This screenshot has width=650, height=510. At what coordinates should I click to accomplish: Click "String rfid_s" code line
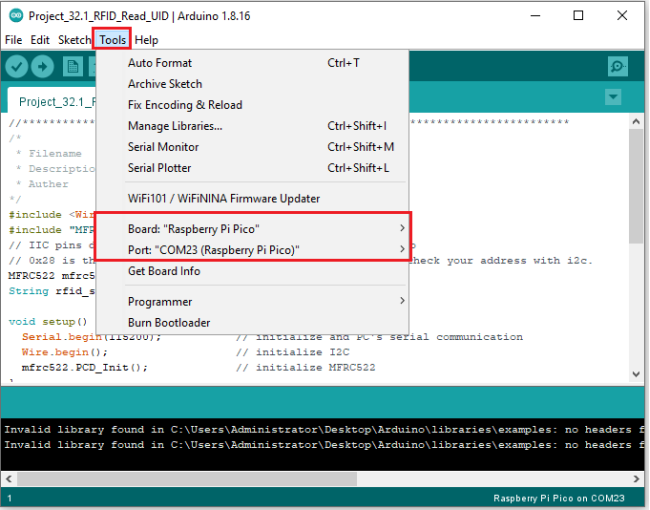(52, 291)
